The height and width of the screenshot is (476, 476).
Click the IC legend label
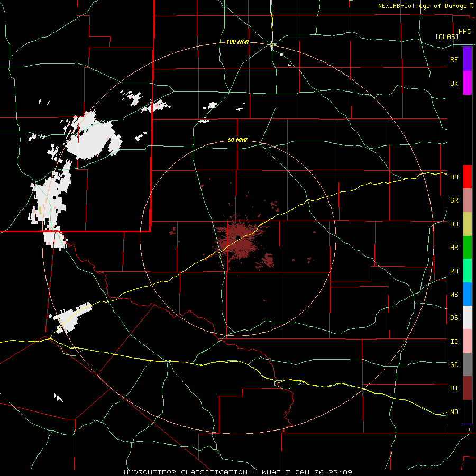454,342
